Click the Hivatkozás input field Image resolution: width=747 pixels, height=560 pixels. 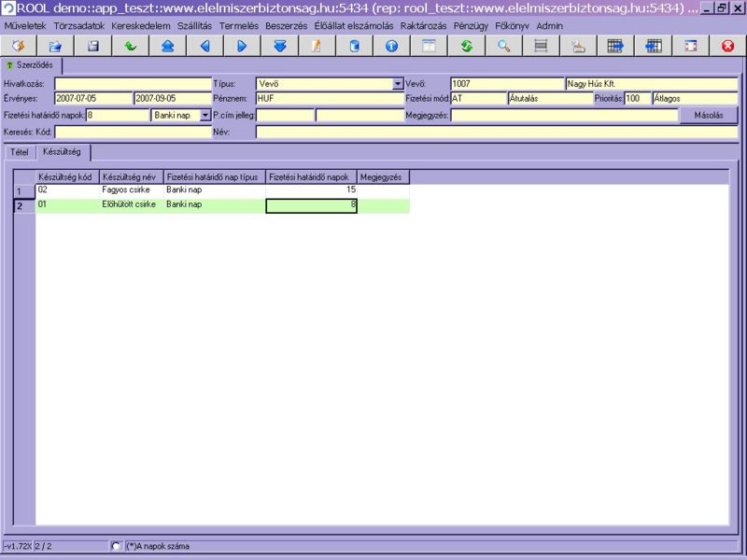[x=133, y=84]
